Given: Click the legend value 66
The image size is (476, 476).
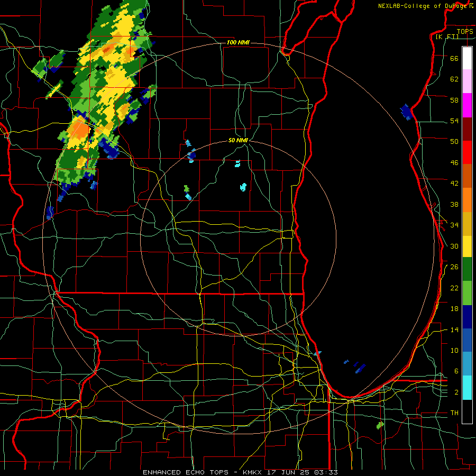Looking at the screenshot, I should pos(454,58).
